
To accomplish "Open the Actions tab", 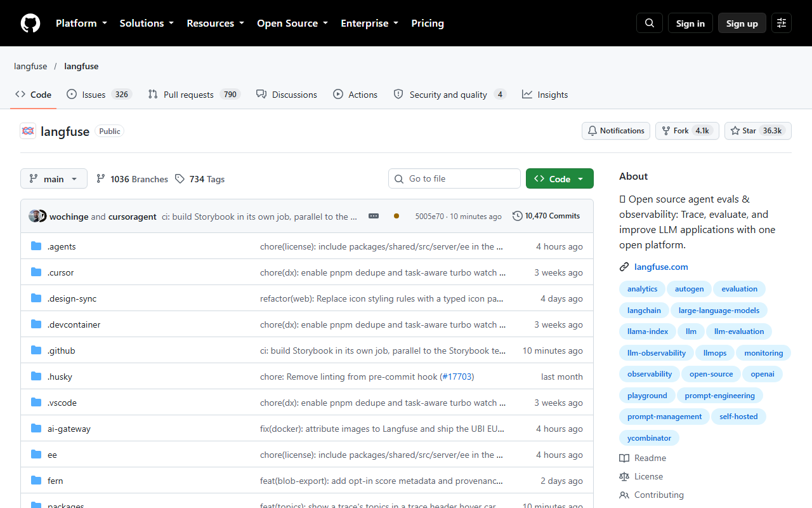I will 355,95.
